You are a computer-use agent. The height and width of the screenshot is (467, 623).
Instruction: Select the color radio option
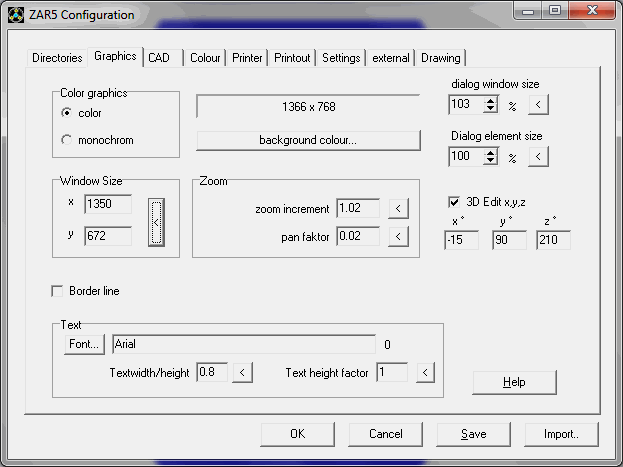(x=67, y=113)
